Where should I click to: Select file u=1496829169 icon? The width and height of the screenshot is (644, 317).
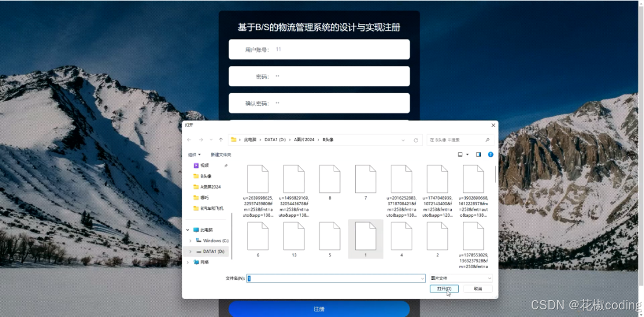pyautogui.click(x=293, y=179)
